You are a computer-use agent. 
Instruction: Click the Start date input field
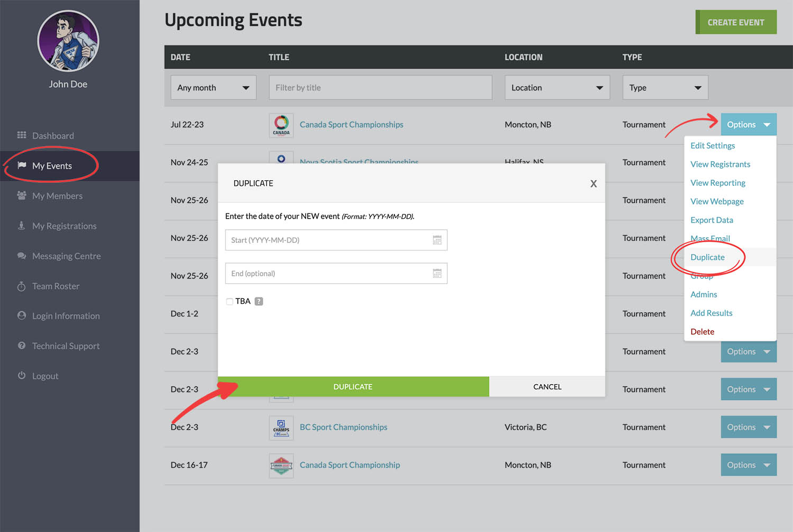click(x=328, y=240)
